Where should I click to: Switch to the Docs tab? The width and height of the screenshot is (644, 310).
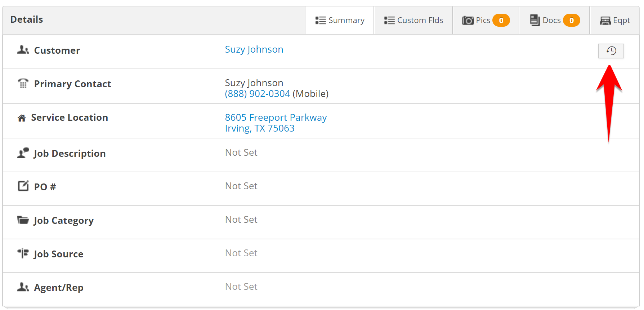554,21
